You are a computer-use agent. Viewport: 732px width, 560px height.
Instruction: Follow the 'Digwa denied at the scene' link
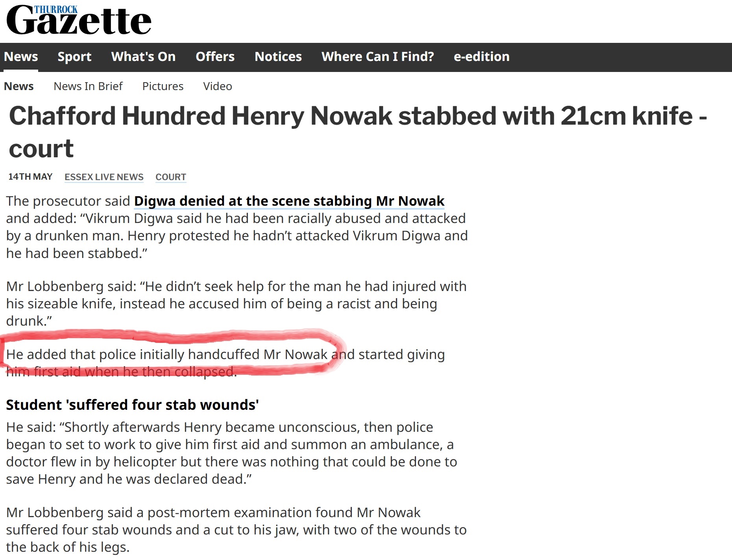[x=289, y=201]
